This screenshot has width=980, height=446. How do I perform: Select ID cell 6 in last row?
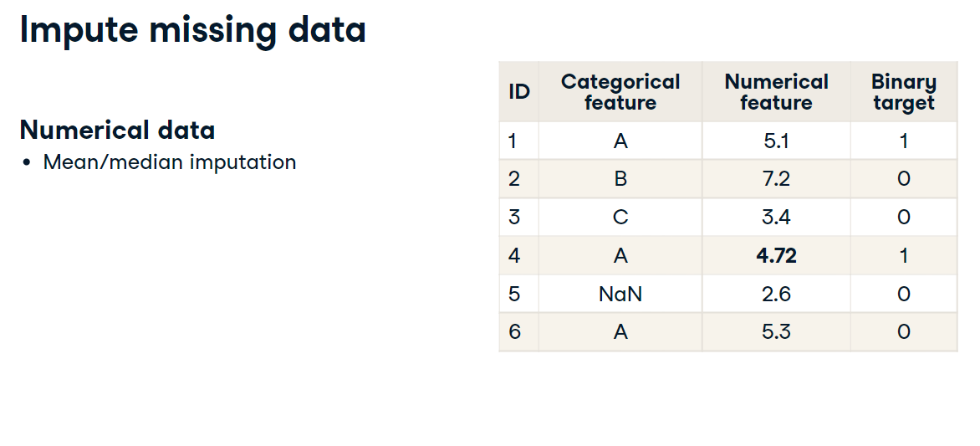point(514,331)
